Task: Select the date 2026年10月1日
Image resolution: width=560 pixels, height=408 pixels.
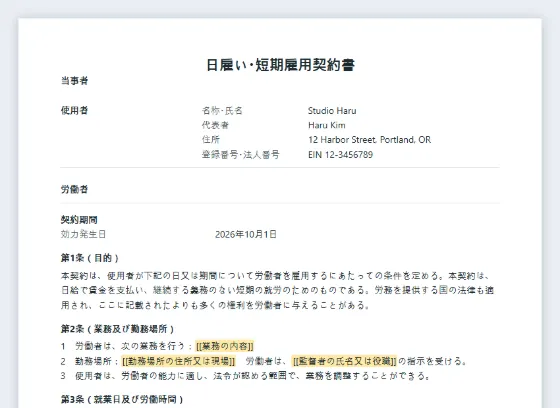Action: pyautogui.click(x=246, y=234)
